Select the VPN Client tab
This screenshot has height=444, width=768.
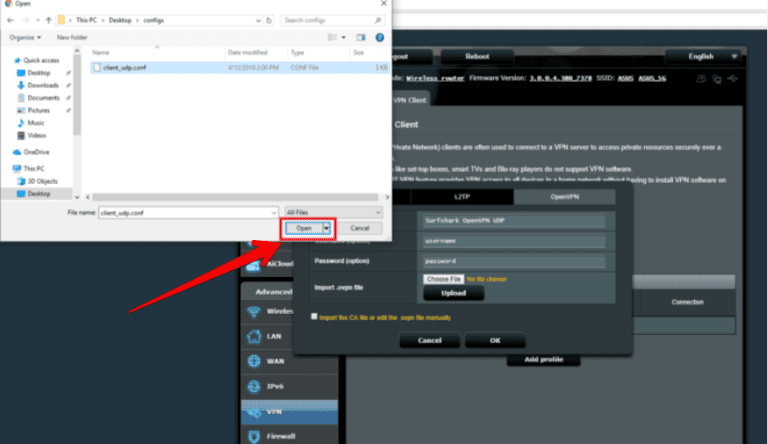(409, 100)
